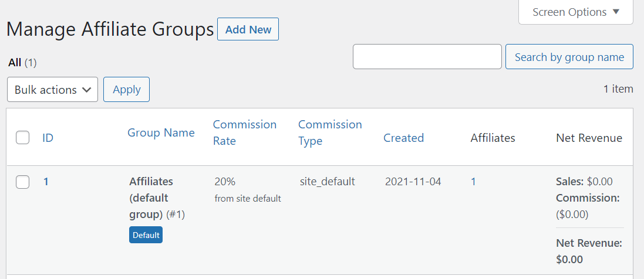Check the box for affiliate group 1
Screen dimensions: 644x279
(x=22, y=182)
